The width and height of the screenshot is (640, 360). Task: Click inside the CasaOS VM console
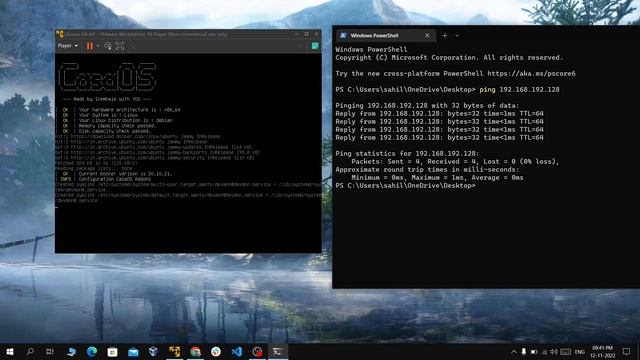[188, 153]
